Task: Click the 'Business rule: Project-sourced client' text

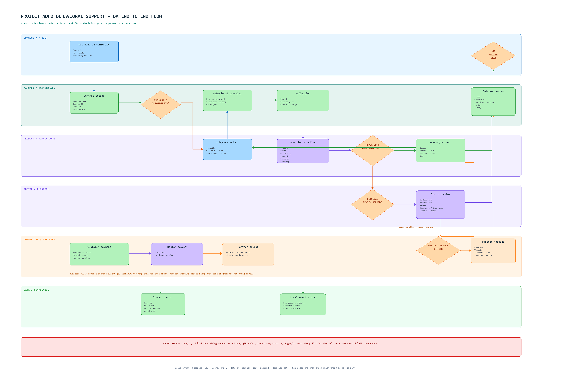Action: coord(162,274)
